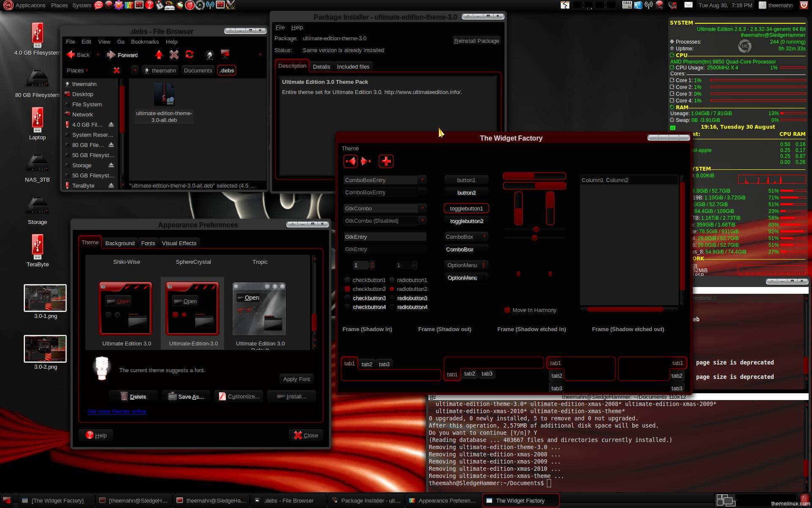812x508 pixels.
Task: Open the GtkCombo dropdown arrow
Action: coord(422,208)
